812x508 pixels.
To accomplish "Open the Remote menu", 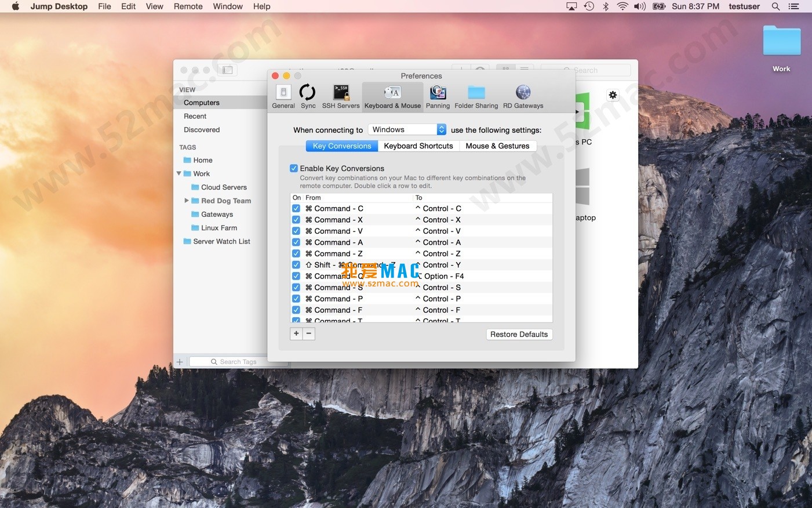I will (x=188, y=6).
